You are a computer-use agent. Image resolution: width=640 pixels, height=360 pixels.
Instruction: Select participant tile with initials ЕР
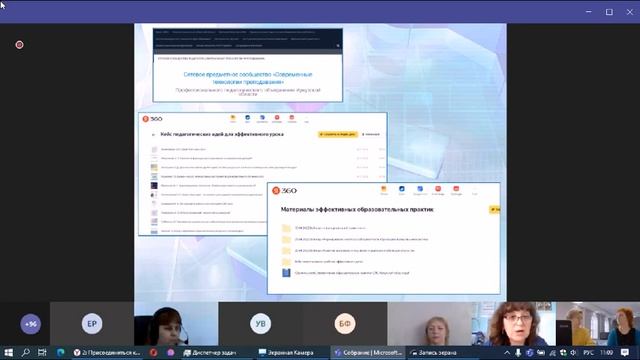92,324
